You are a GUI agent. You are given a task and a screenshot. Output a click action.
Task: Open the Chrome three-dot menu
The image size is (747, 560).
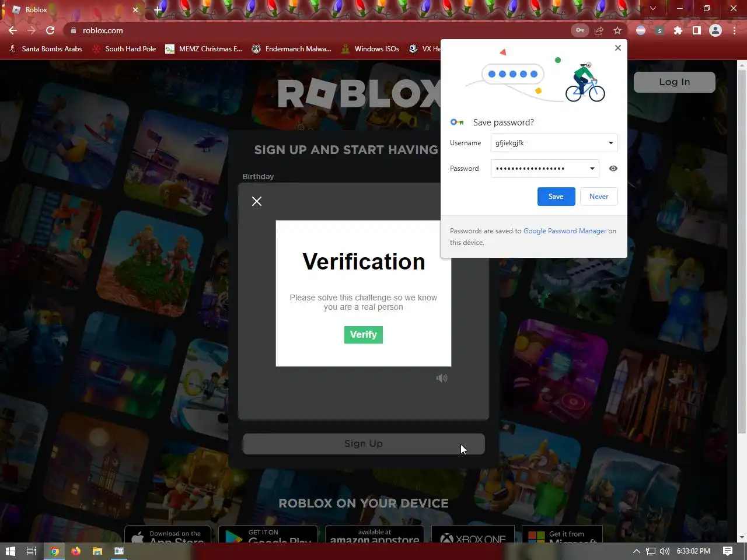734,30
